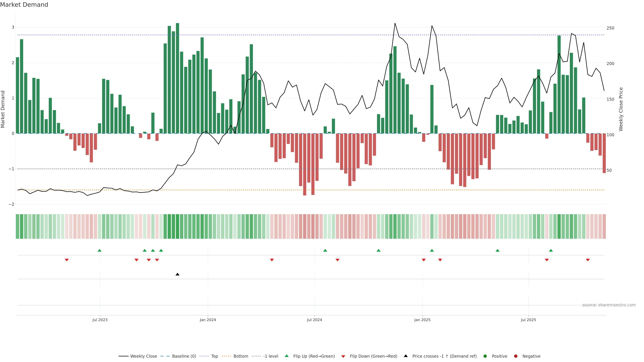Click the Jul 2025 x-axis label

click(528, 320)
